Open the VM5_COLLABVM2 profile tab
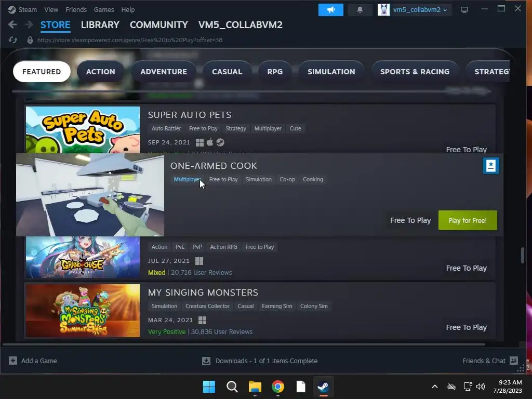532x399 pixels. [240, 25]
